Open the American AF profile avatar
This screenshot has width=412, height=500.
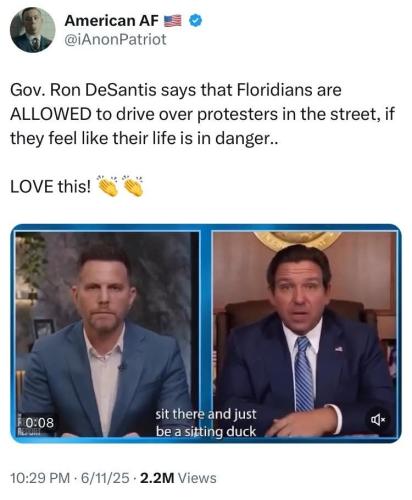pos(32,30)
